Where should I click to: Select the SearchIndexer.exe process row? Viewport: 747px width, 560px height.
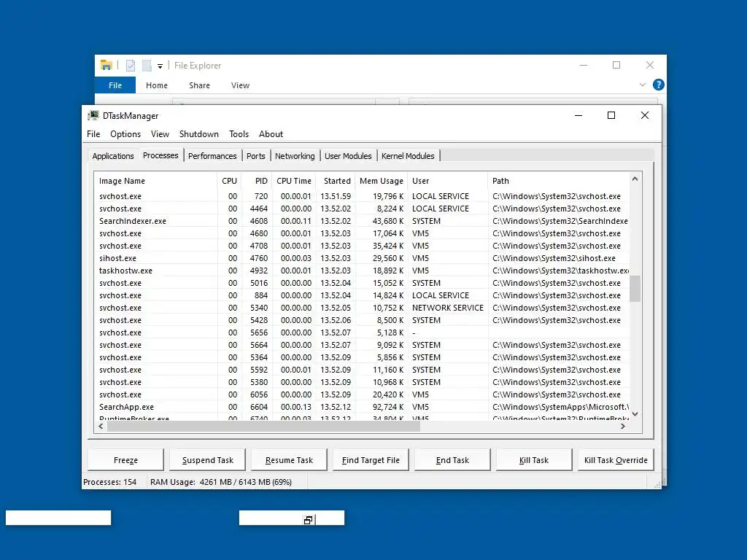(362, 221)
